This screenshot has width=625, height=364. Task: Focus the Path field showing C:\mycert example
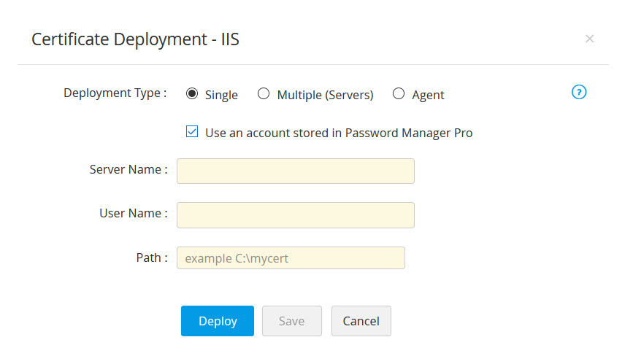(290, 257)
